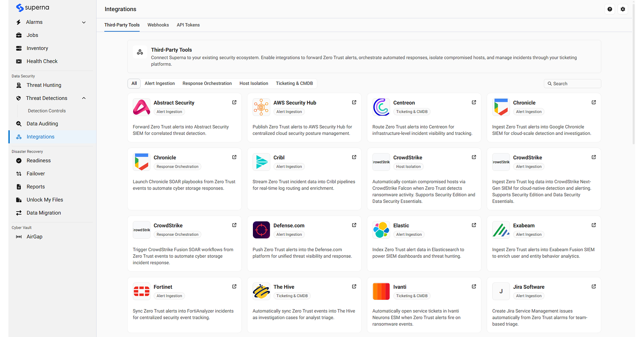
Task: Click the integrations Search field
Action: [x=572, y=83]
